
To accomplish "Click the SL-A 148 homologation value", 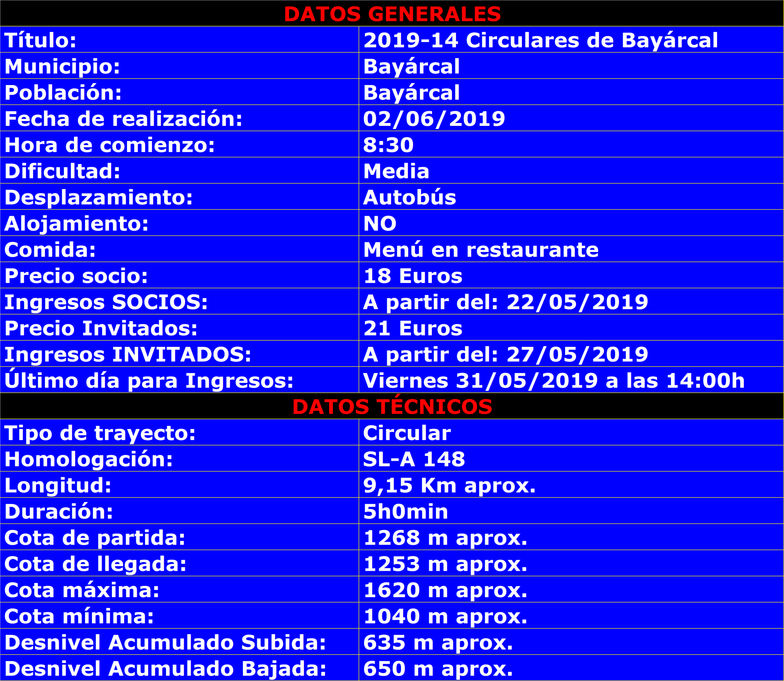I will [x=414, y=459].
